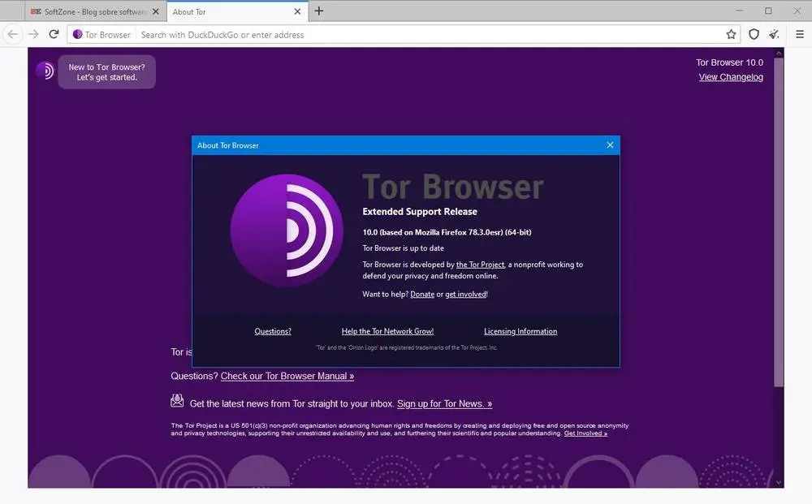Open the hamburger application menu
Image resolution: width=812 pixels, height=504 pixels.
coord(800,35)
